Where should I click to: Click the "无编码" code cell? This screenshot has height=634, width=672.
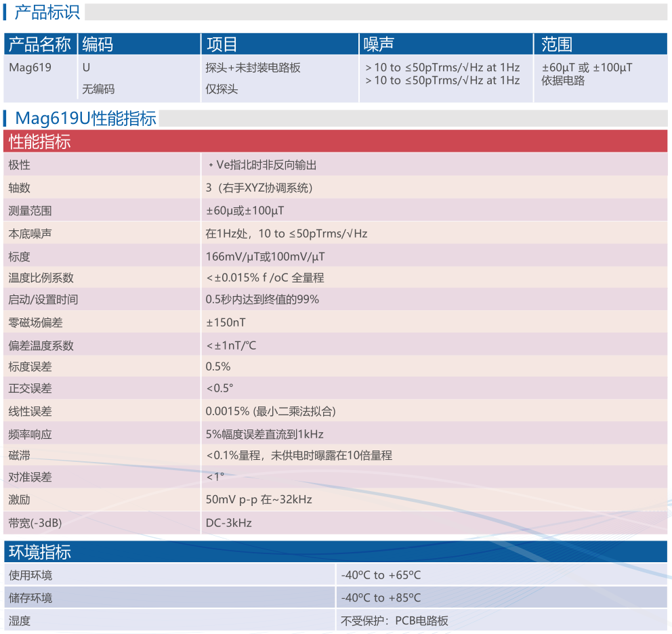pyautogui.click(x=98, y=89)
